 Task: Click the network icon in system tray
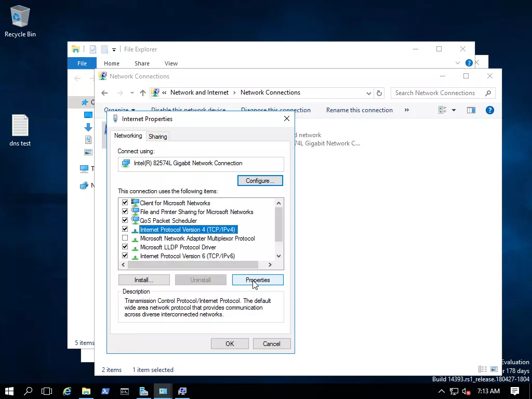454,391
